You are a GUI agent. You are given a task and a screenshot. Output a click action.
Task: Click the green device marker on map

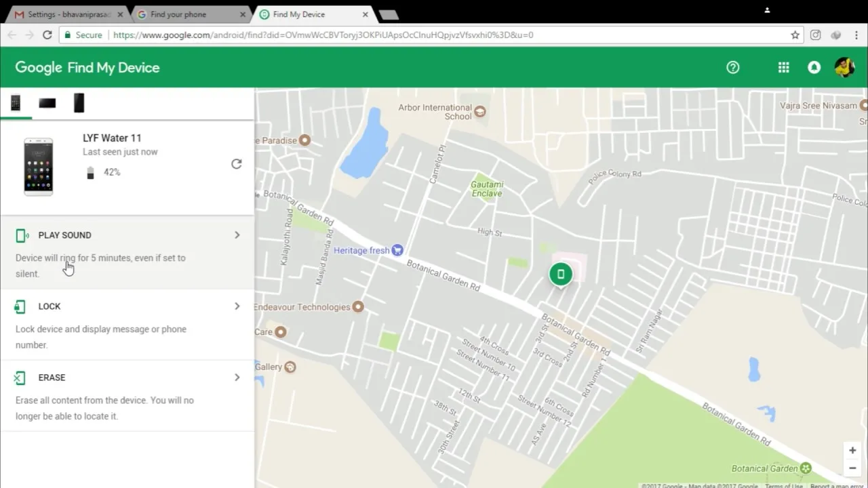click(560, 275)
